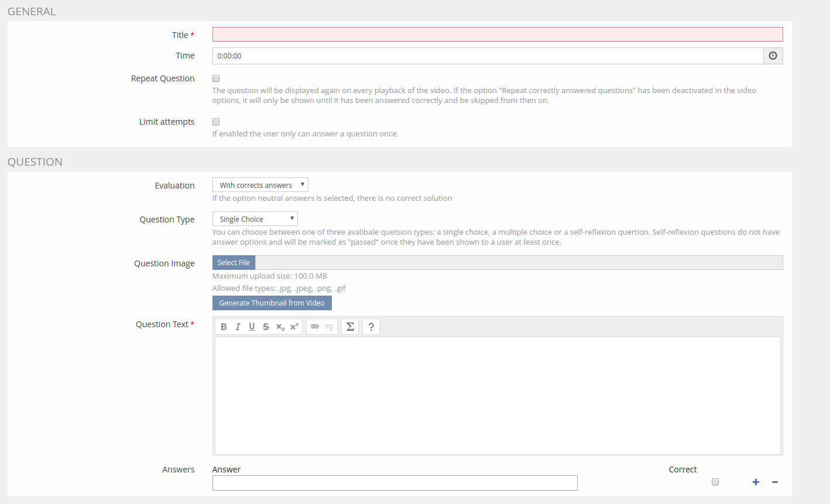Click 'Allowed file types' text
This screenshot has width=830, height=504.
pos(279,288)
